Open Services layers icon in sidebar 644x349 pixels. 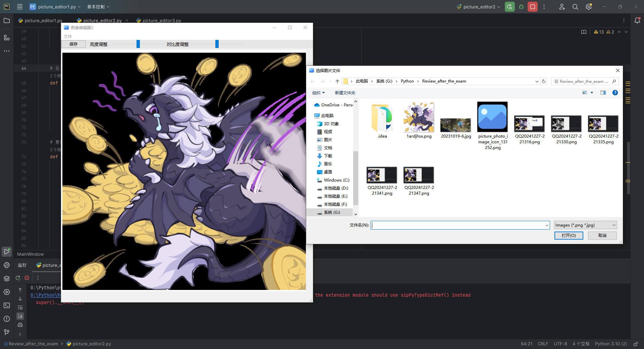click(x=7, y=279)
